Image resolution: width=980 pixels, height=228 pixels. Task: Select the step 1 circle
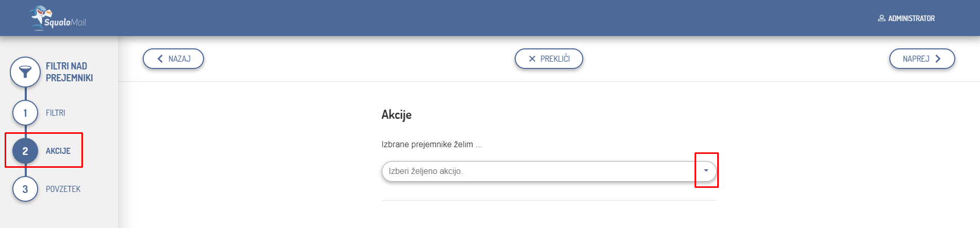coord(25,113)
